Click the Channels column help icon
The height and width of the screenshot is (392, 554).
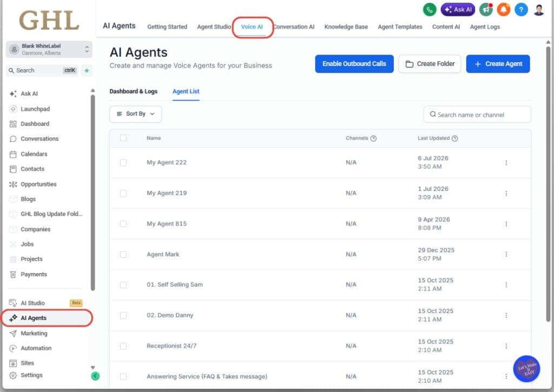pyautogui.click(x=373, y=138)
